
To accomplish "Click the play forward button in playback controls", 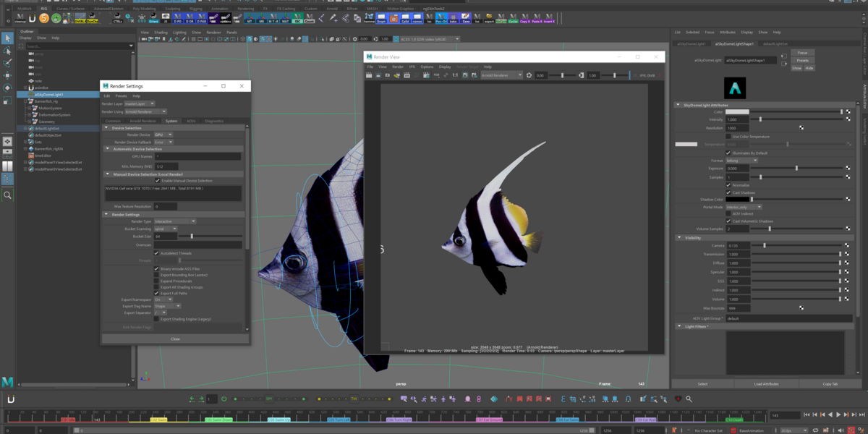I will tap(838, 415).
